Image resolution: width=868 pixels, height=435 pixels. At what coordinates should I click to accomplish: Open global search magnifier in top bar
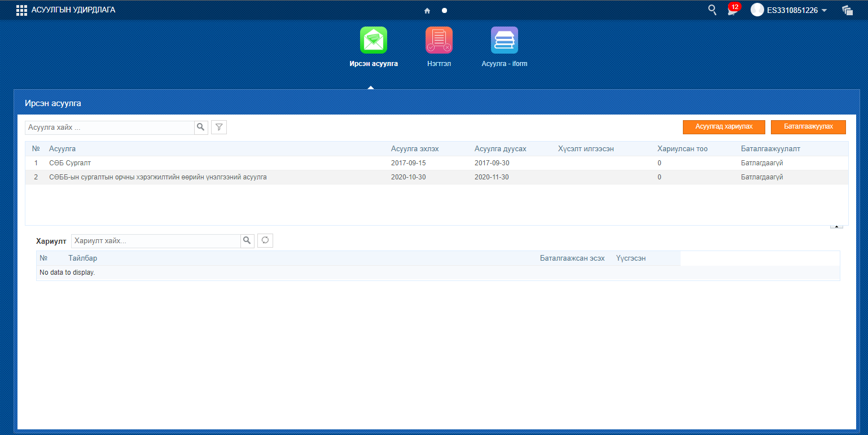point(712,10)
